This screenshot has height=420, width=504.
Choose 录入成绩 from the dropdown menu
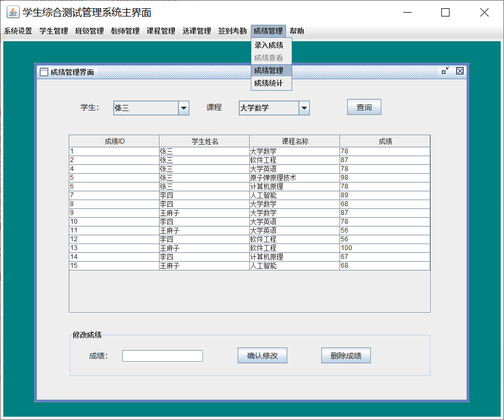(x=271, y=45)
